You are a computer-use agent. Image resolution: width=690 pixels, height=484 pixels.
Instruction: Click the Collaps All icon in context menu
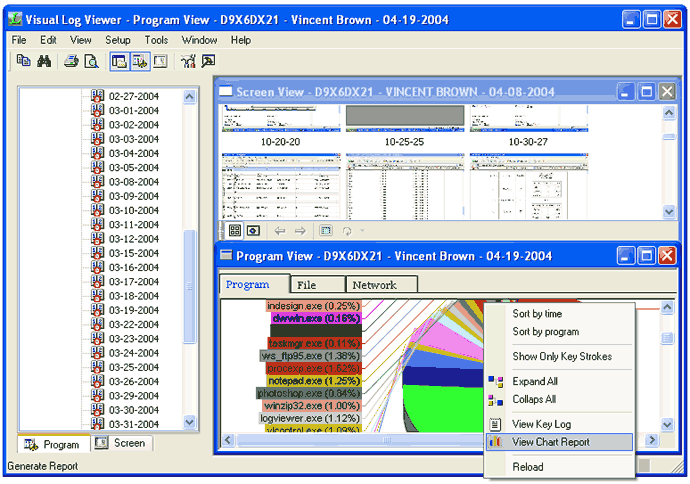[495, 400]
